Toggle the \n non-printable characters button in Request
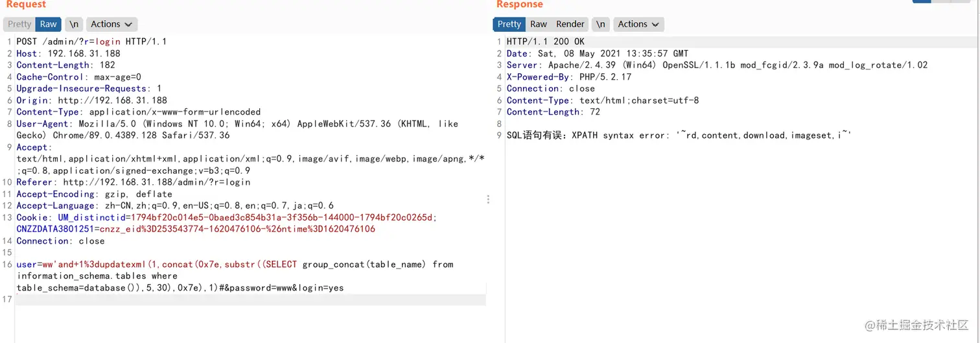Viewport: 980px width, 343px height. click(x=74, y=24)
